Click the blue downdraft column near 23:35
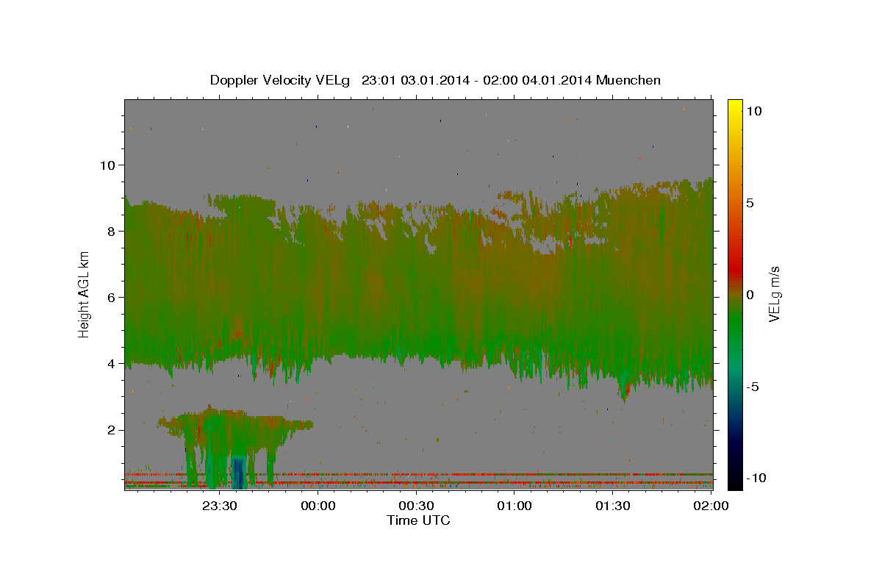882x588 pixels. (238, 473)
